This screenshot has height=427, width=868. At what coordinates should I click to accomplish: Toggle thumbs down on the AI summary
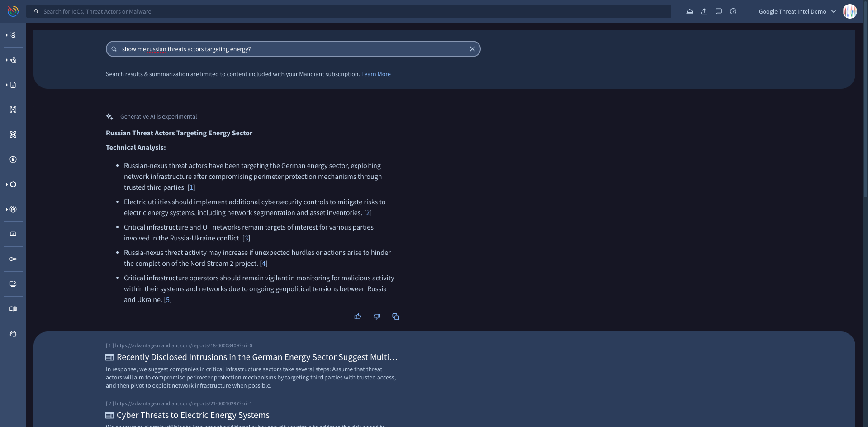(377, 317)
